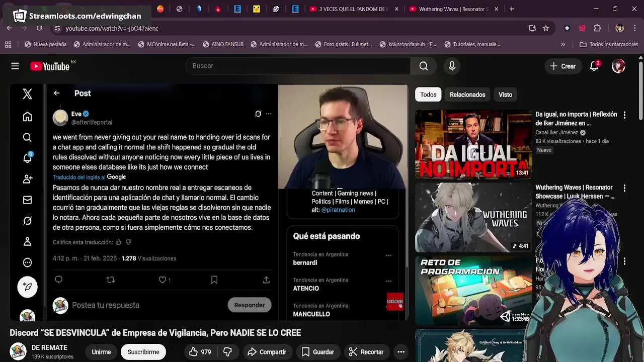Select the Visto filter chip
644x362 pixels.
505,95
